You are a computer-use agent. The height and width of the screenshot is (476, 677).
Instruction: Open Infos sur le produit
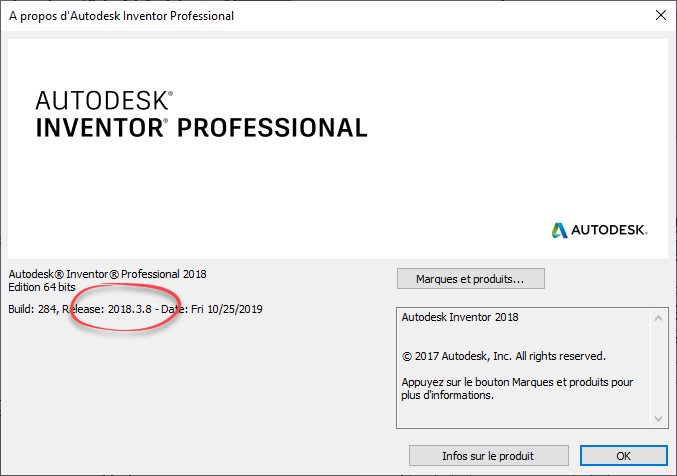[488, 456]
